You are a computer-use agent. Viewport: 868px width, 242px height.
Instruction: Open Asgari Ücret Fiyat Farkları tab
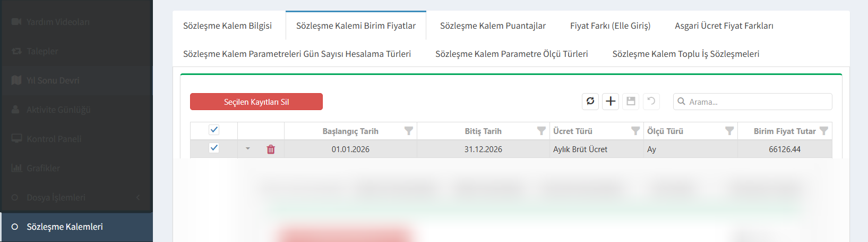click(724, 26)
